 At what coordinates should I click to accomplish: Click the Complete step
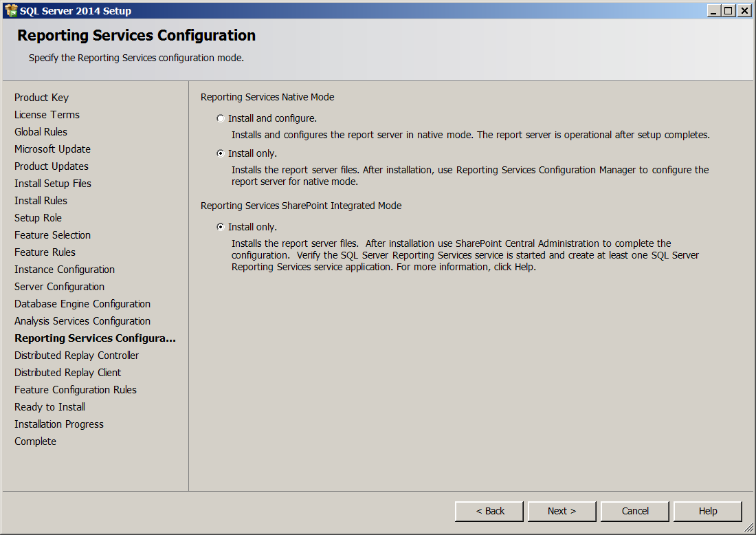[35, 441]
